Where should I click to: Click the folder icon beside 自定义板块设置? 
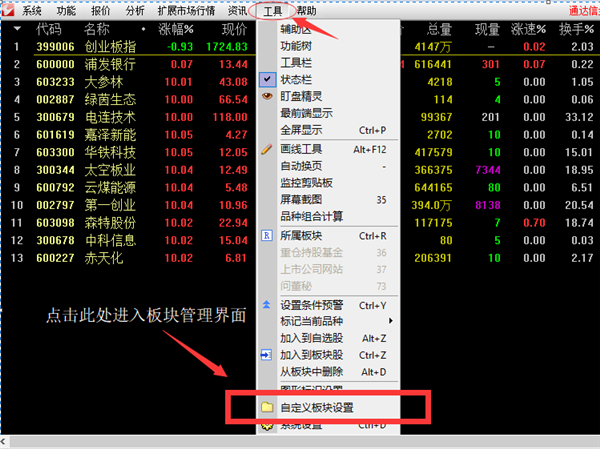click(x=267, y=408)
